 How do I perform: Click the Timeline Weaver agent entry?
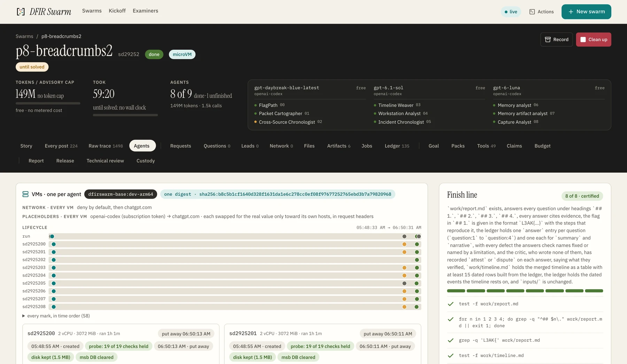click(397, 105)
